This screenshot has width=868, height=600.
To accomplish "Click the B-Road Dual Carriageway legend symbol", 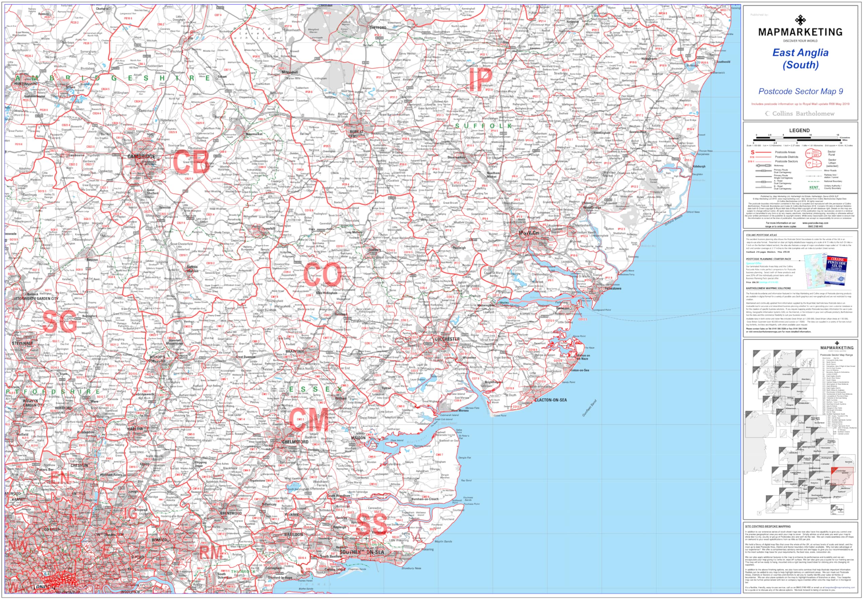I will point(764,188).
